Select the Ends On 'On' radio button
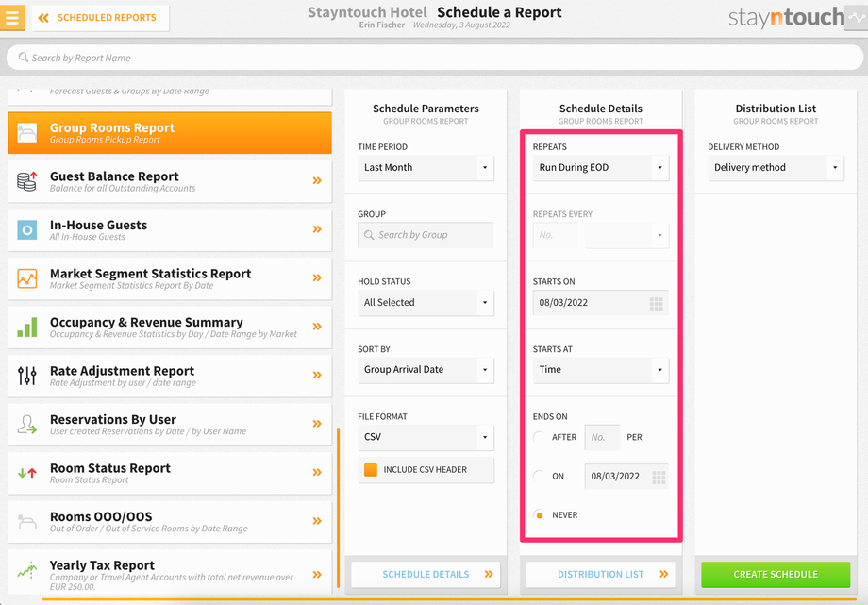868x605 pixels. 539,476
